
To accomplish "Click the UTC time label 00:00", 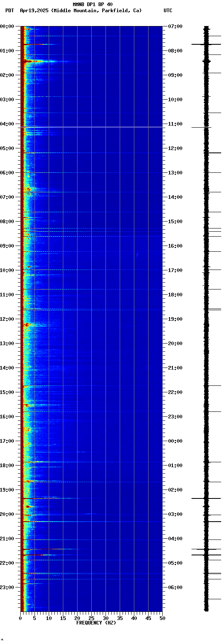I will coord(175,441).
